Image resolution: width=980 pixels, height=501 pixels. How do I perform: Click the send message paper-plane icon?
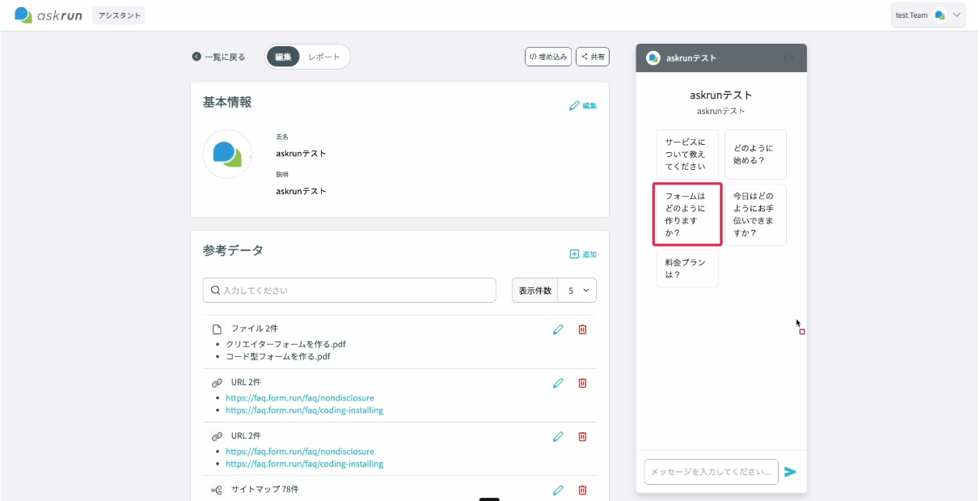791,472
